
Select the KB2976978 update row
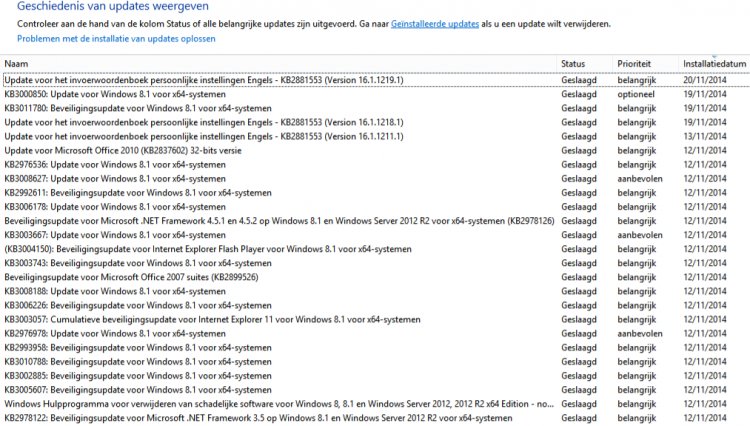click(375, 334)
